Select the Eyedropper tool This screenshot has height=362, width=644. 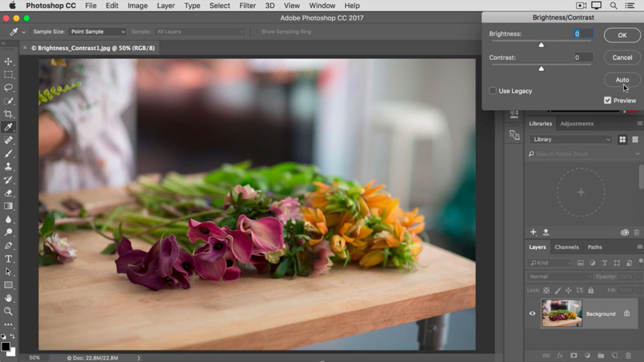tap(8, 127)
